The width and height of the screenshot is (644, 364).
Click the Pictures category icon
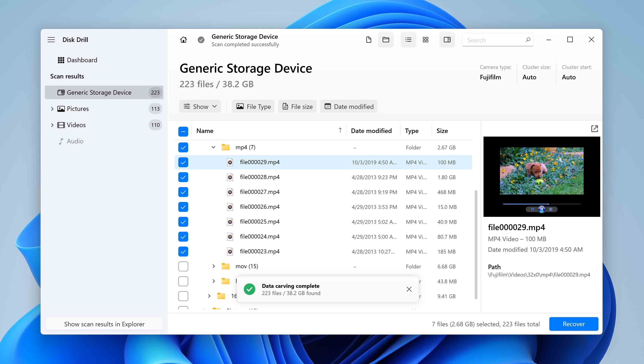pyautogui.click(x=61, y=109)
